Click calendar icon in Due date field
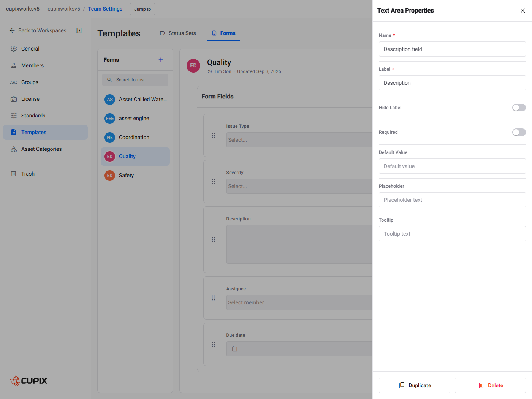532x399 pixels. (235, 349)
